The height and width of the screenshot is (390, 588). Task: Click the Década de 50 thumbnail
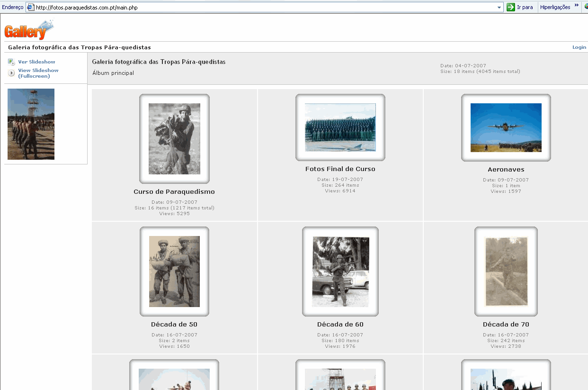point(174,272)
